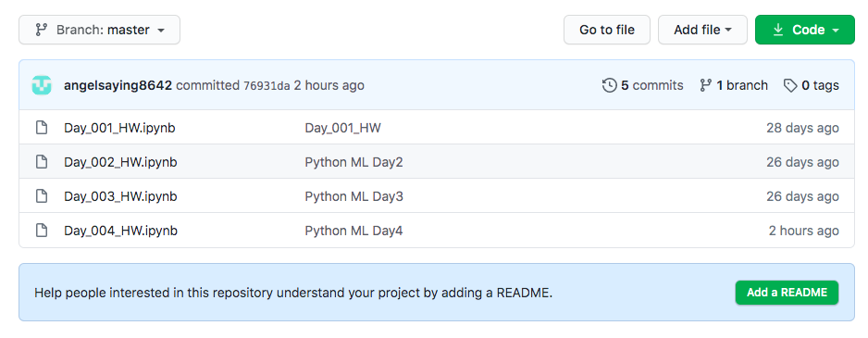Click the file icon beside Day_001_HW.ipynb

(42, 128)
